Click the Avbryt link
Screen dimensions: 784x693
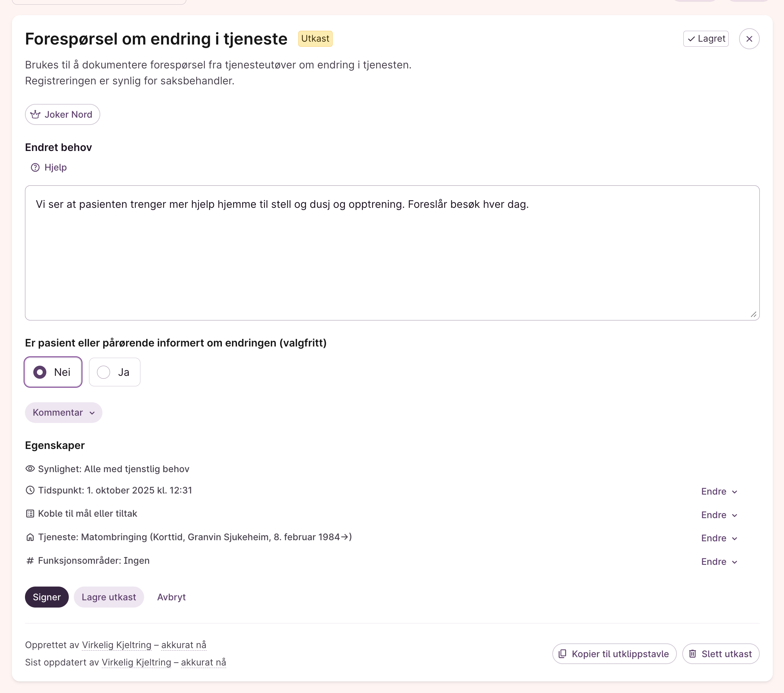pyautogui.click(x=171, y=597)
